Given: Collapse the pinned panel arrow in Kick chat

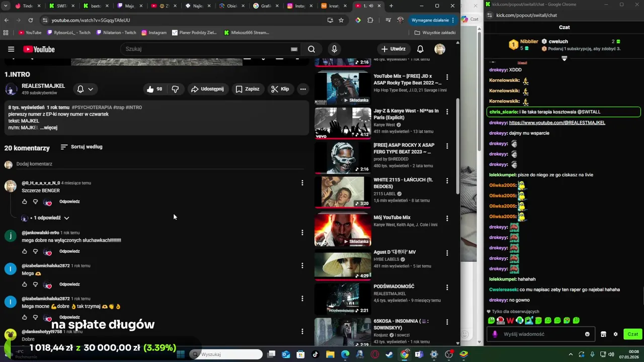Looking at the screenshot, I should click(x=564, y=58).
